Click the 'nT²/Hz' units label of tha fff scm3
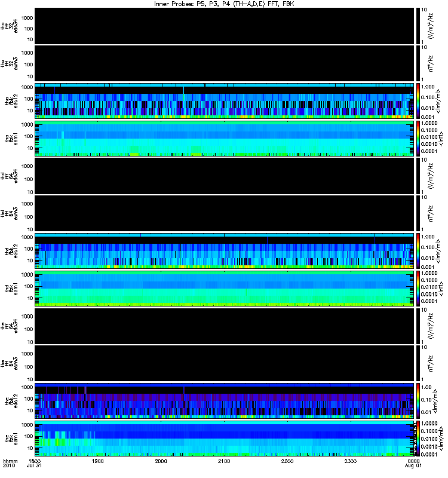This screenshot has height=478, width=448. [431, 63]
